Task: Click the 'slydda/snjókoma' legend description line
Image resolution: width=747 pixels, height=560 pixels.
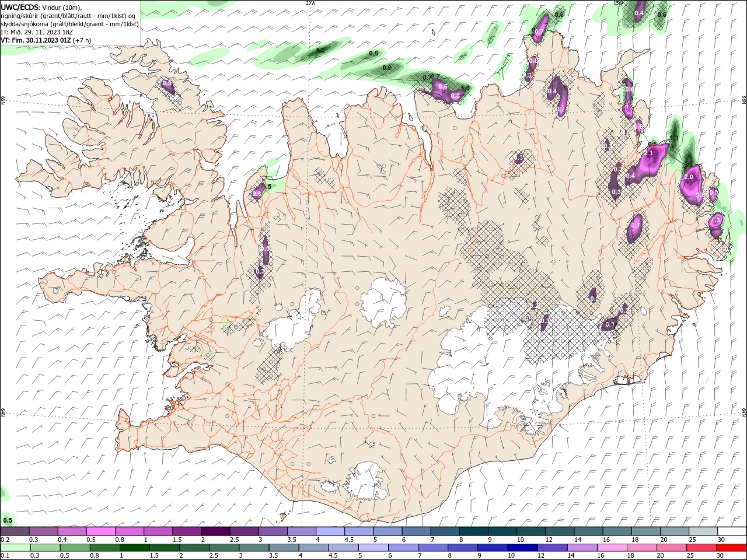Action: pos(69,24)
